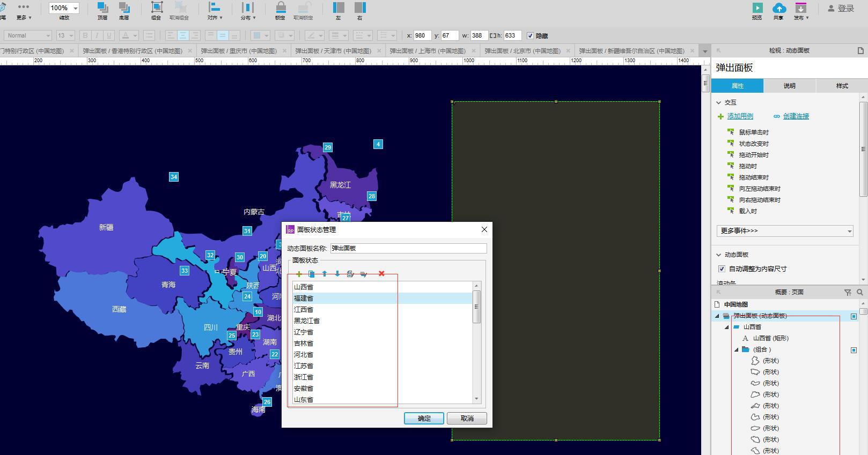
Task: Toggle keep aspect ratio lock between w and h
Action: pyautogui.click(x=493, y=36)
